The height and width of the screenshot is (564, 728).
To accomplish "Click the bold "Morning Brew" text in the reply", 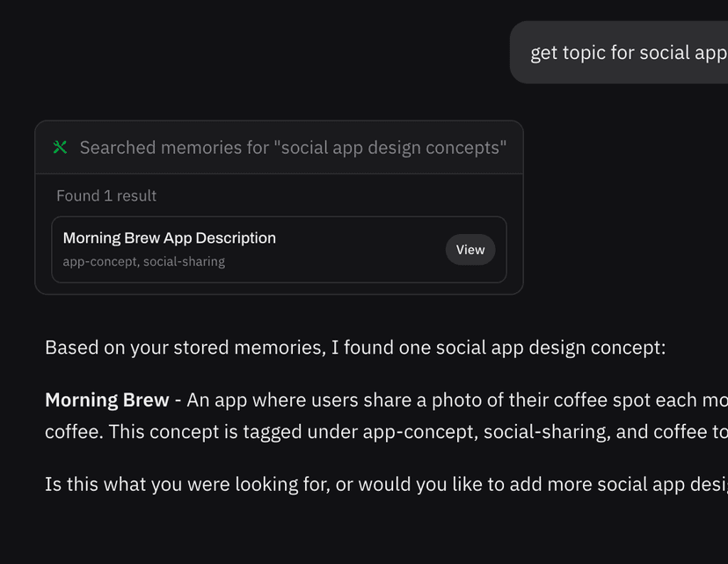I will coord(106,400).
